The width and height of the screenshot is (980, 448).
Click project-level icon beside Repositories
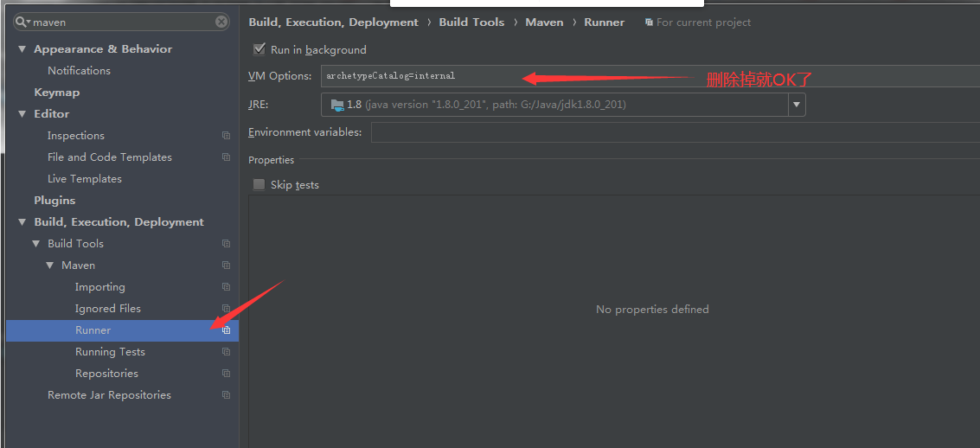coord(227,374)
